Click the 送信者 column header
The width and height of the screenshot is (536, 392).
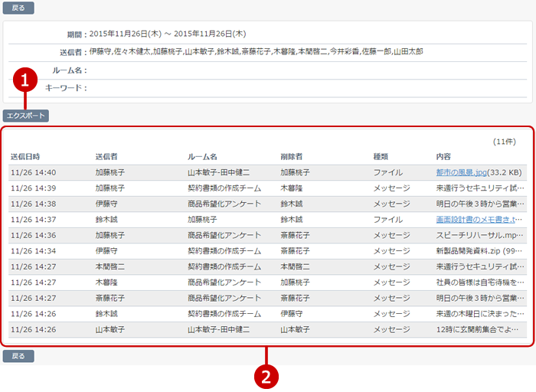coord(106,157)
